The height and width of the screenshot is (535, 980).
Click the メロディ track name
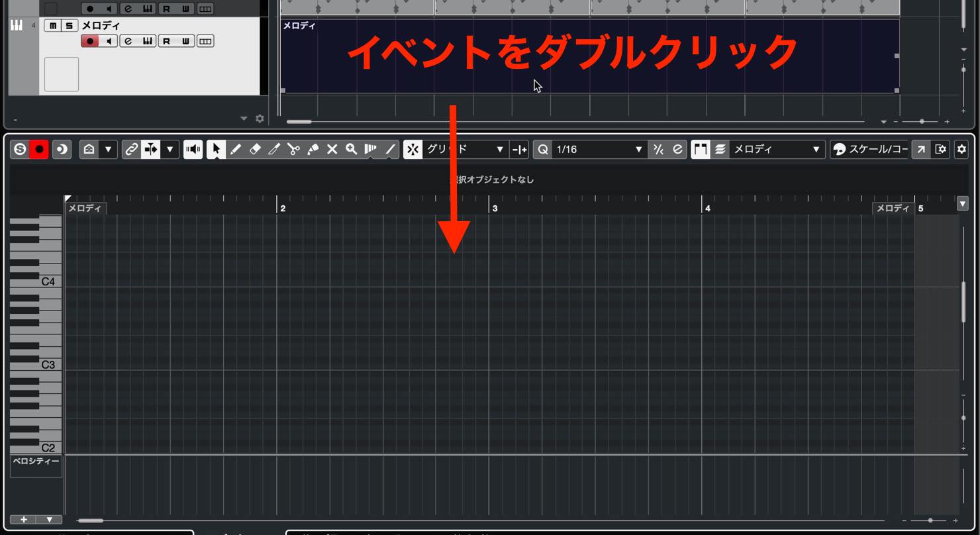[x=101, y=25]
